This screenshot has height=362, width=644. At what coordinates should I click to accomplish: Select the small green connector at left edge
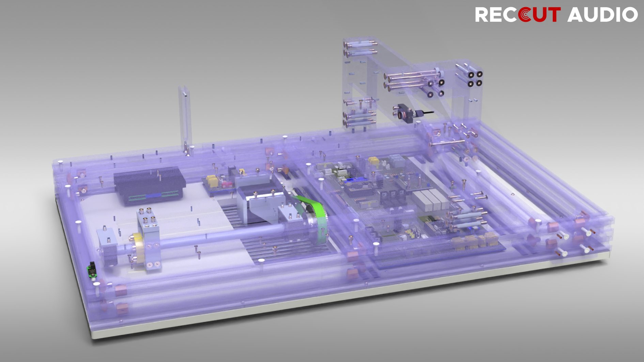pyautogui.click(x=92, y=270)
